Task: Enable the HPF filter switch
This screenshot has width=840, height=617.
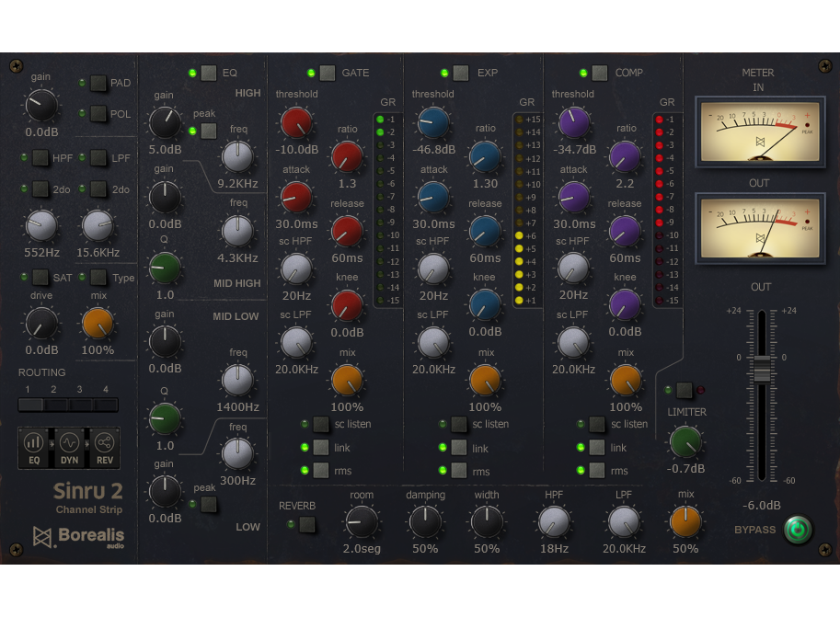Action: 40,158
